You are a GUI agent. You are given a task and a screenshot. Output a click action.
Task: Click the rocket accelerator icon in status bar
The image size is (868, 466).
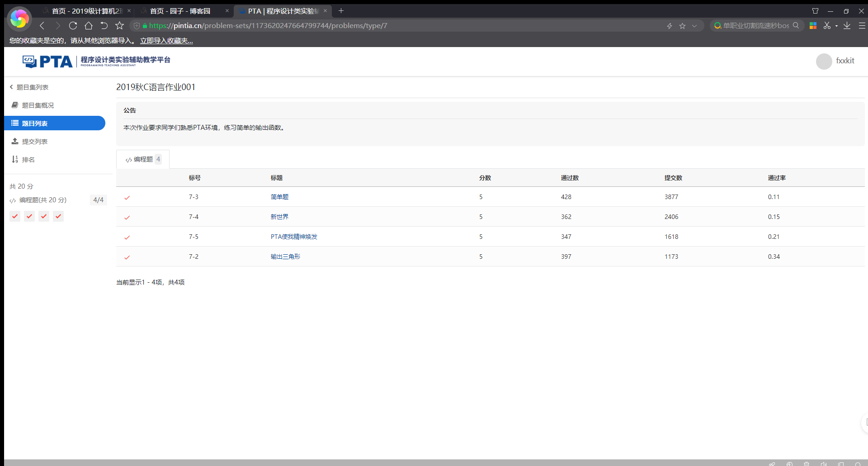pos(772,464)
